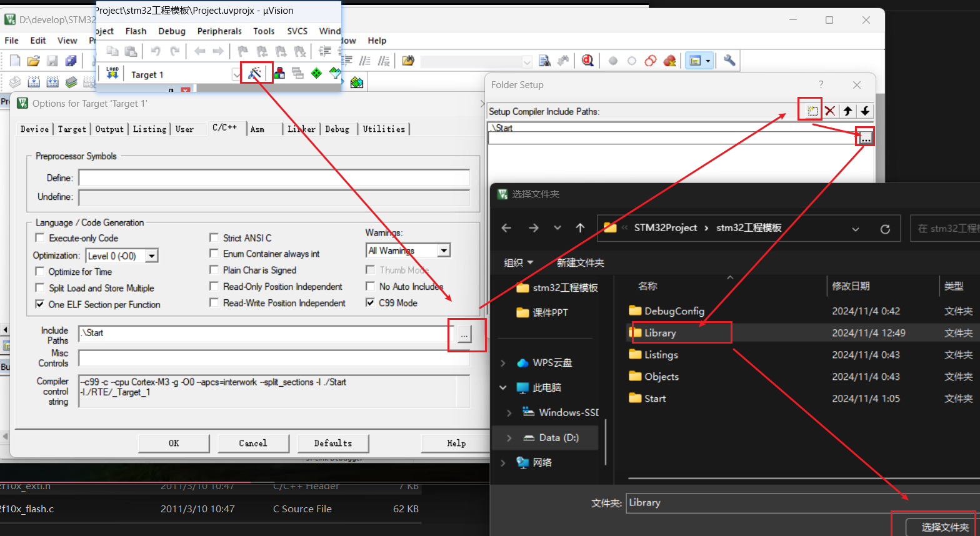Open the Peripherals menu
This screenshot has height=536, width=980.
click(219, 31)
